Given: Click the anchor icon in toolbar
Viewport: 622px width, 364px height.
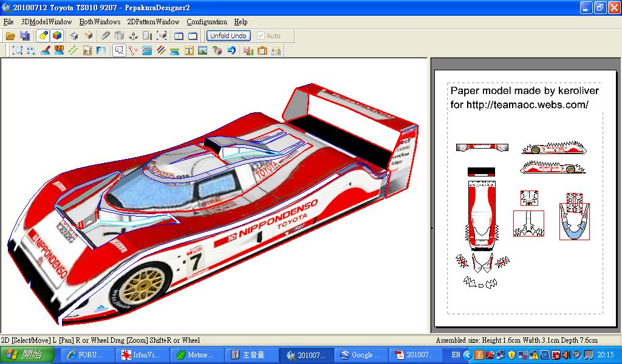Looking at the screenshot, I should [133, 36].
